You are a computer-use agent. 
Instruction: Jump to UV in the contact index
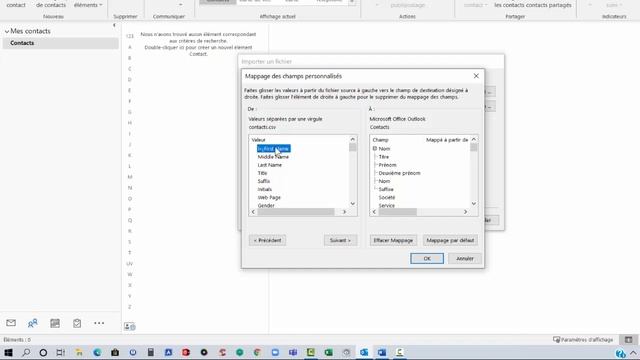tap(130, 264)
